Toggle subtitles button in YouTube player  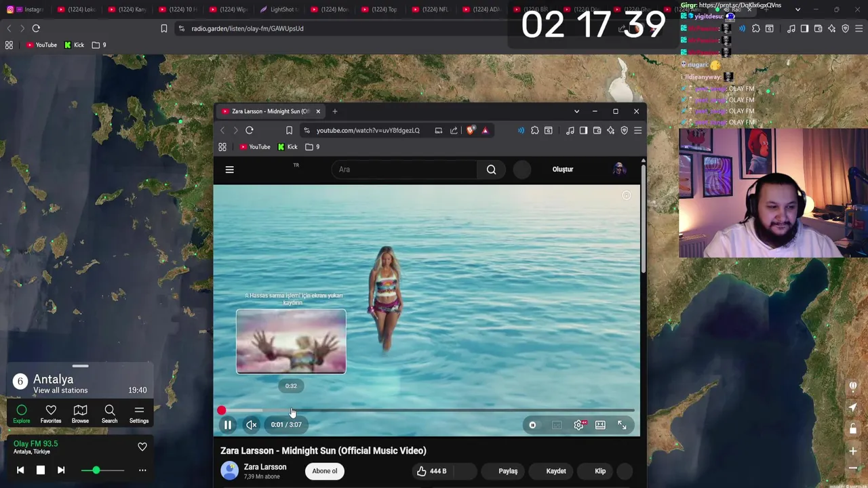pos(557,425)
